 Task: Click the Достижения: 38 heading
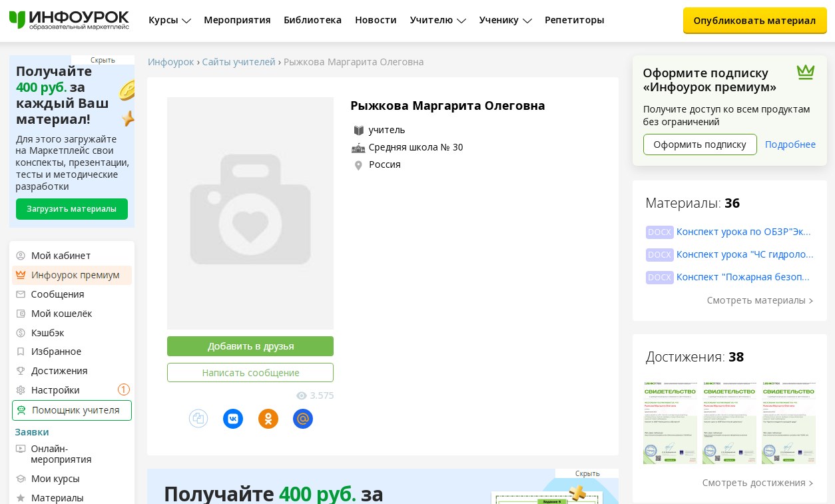[x=695, y=357]
